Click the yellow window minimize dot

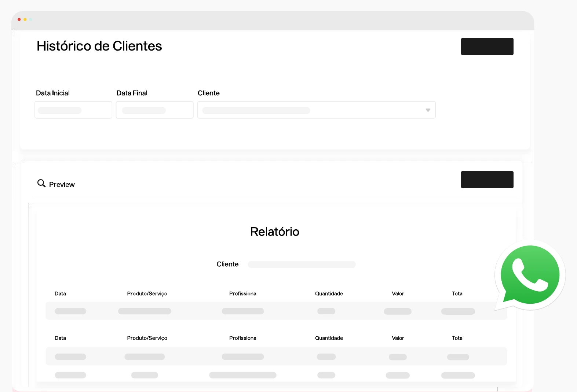pyautogui.click(x=25, y=19)
